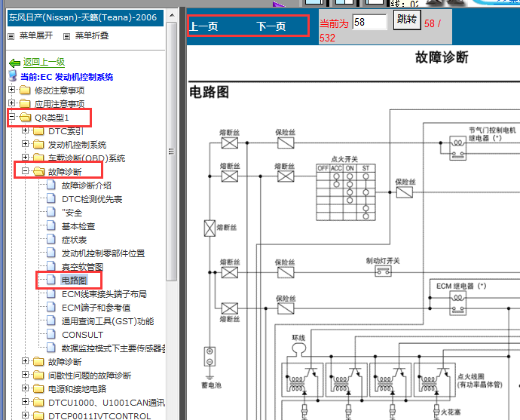
Task: Click the page icon for CONSULT
Action: [x=51, y=334]
